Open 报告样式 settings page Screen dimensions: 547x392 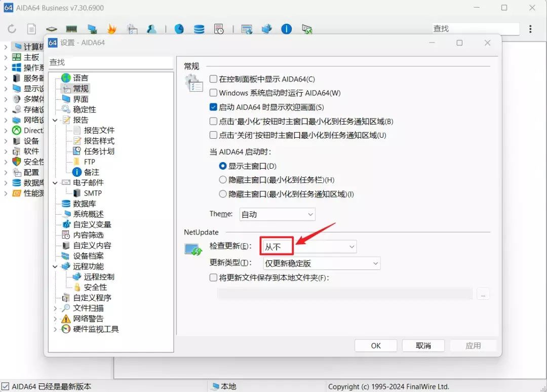(99, 141)
